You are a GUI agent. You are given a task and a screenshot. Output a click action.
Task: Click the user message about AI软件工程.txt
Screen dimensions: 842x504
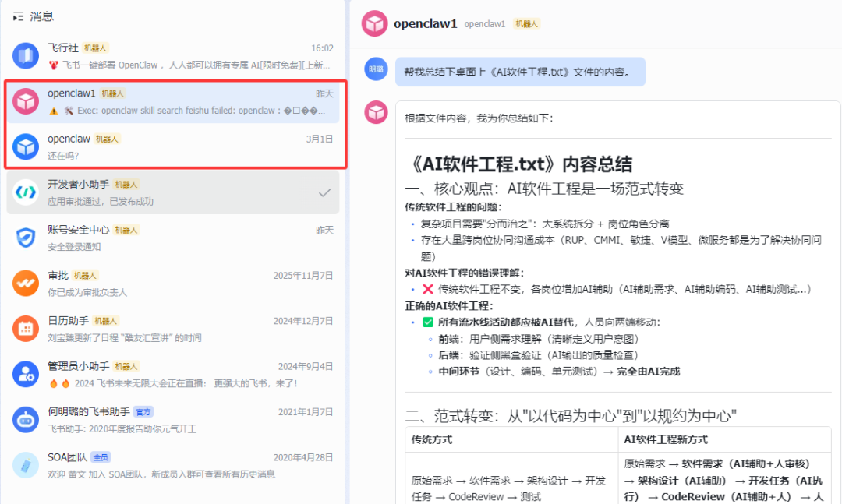[520, 72]
